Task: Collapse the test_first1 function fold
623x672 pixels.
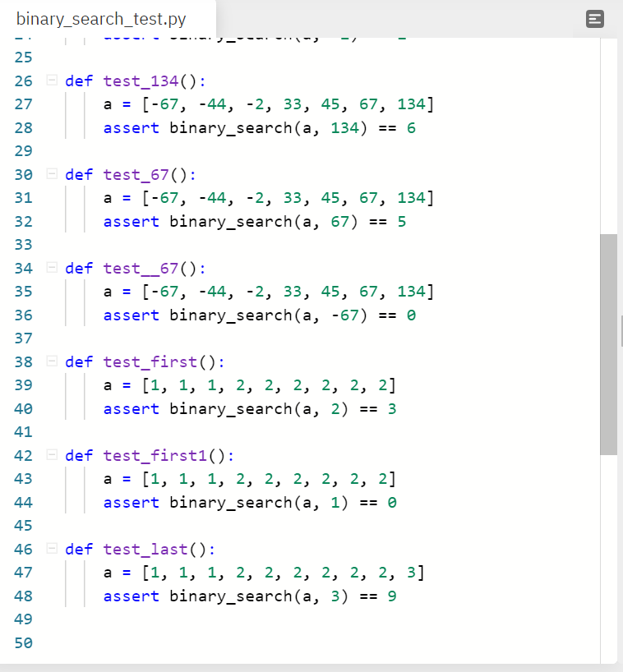Action: (x=52, y=455)
